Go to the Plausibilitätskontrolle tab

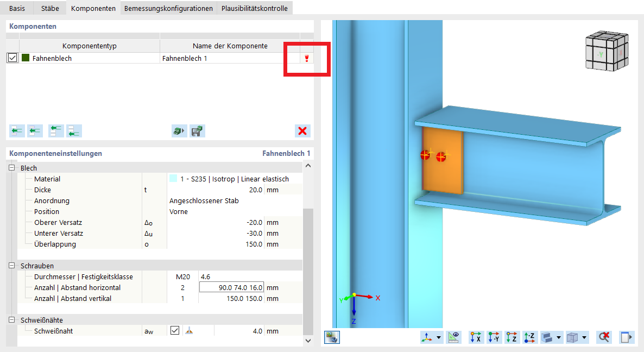(254, 8)
